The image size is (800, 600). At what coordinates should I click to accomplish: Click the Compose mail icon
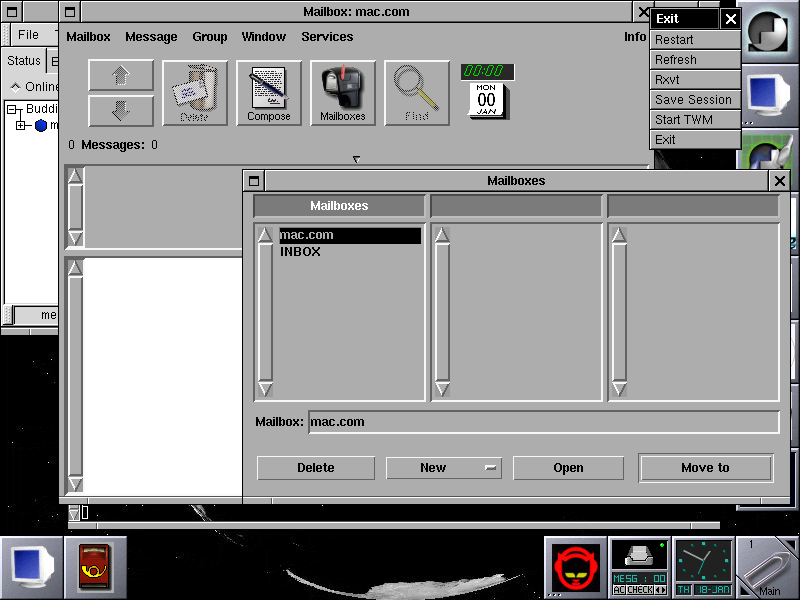pos(268,93)
